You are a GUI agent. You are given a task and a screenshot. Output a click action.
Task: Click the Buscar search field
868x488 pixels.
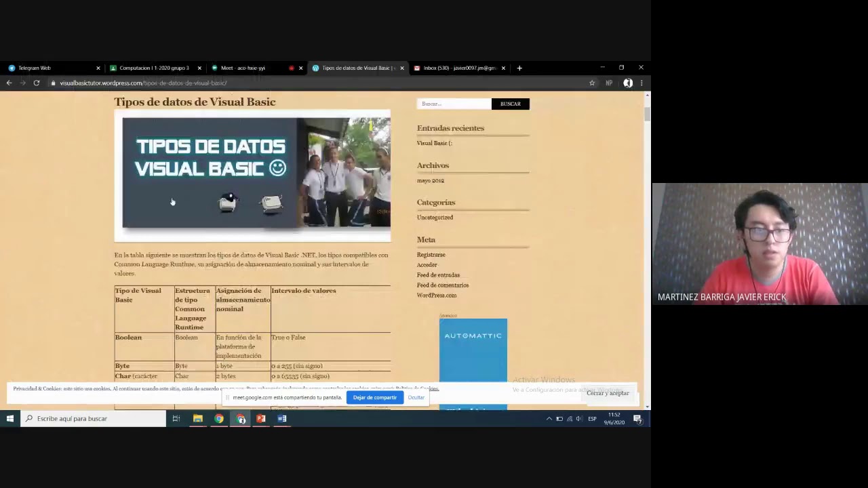tap(454, 104)
